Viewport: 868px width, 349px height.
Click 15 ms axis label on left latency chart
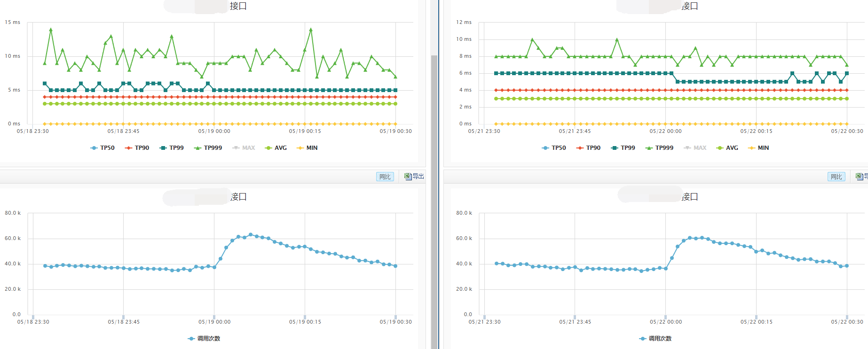pyautogui.click(x=13, y=23)
